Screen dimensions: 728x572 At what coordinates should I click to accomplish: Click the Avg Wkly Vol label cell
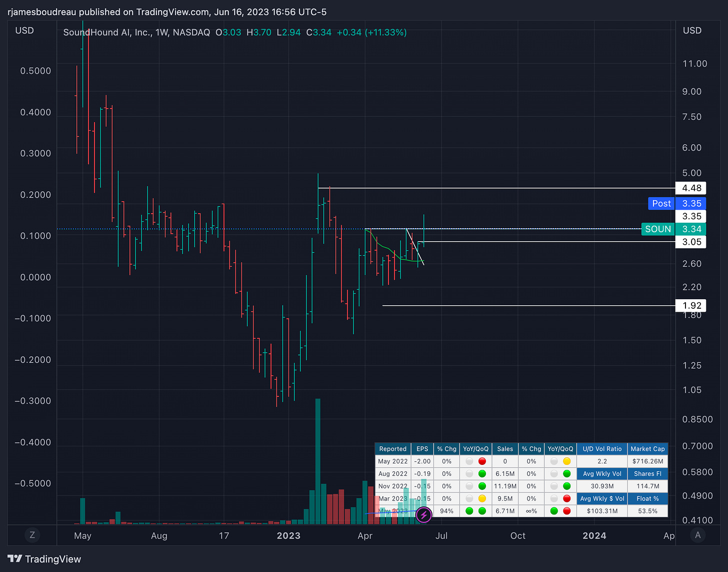coord(602,473)
